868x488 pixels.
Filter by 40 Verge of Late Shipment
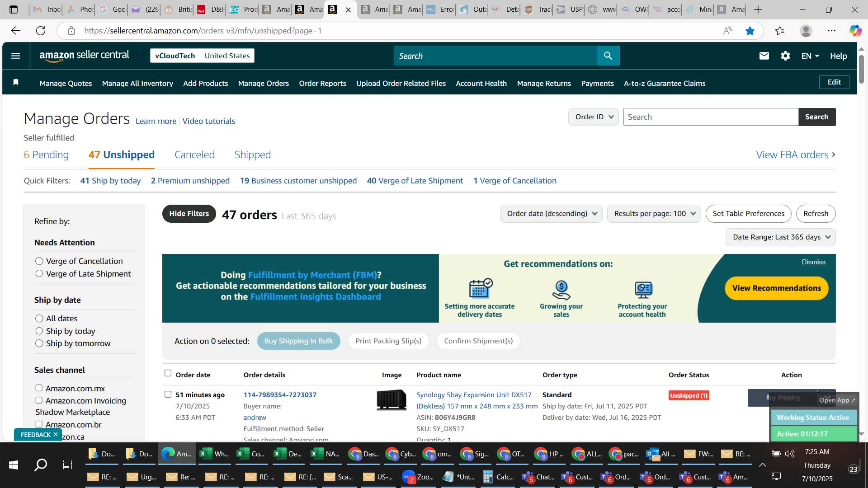click(415, 181)
